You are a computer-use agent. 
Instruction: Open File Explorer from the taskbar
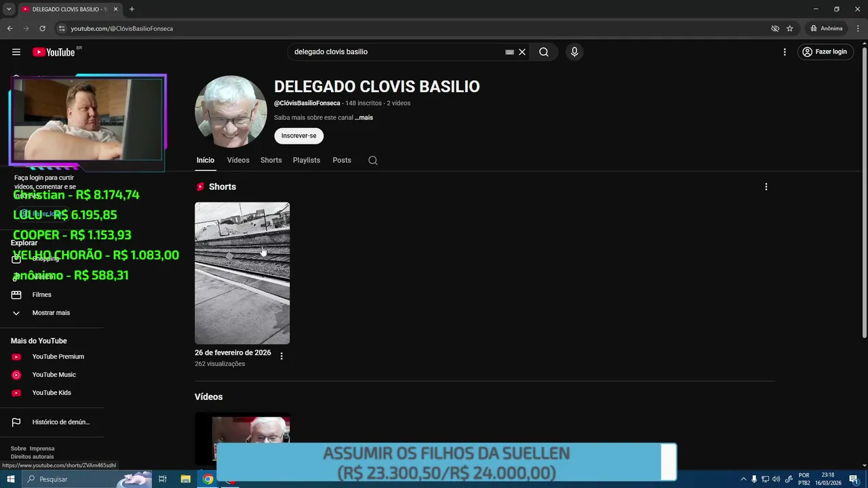185,479
